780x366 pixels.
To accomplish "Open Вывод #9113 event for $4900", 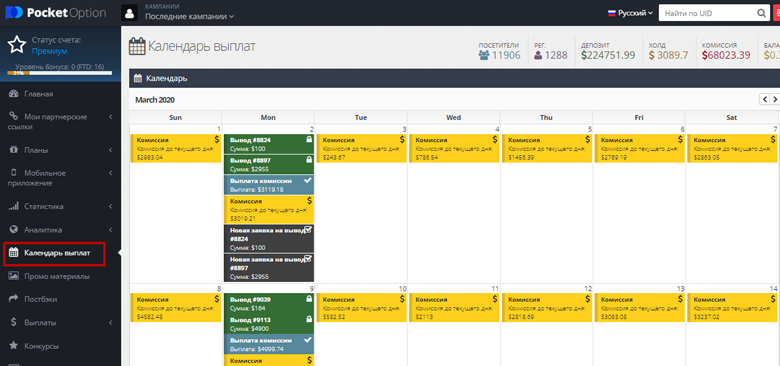I will coord(269,324).
